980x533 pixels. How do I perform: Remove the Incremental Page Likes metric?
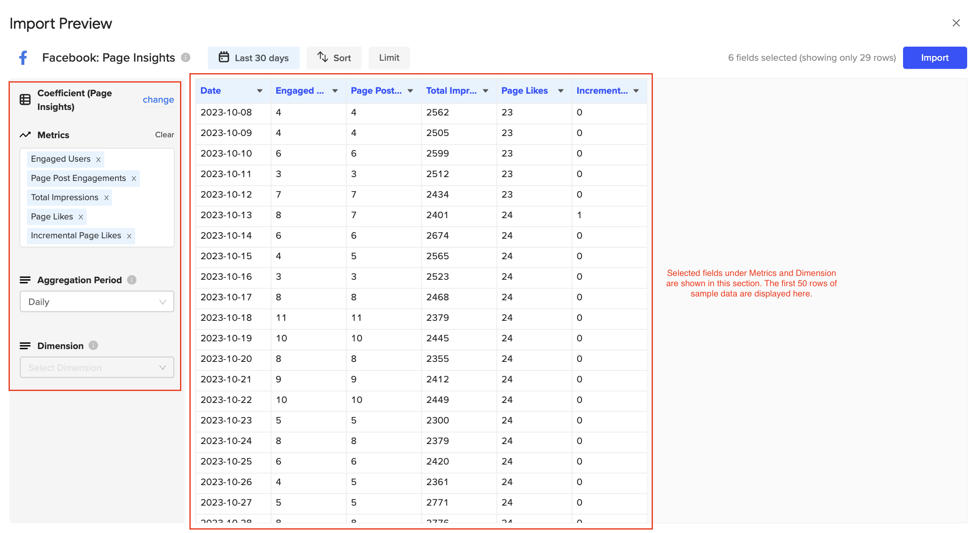[x=129, y=236]
